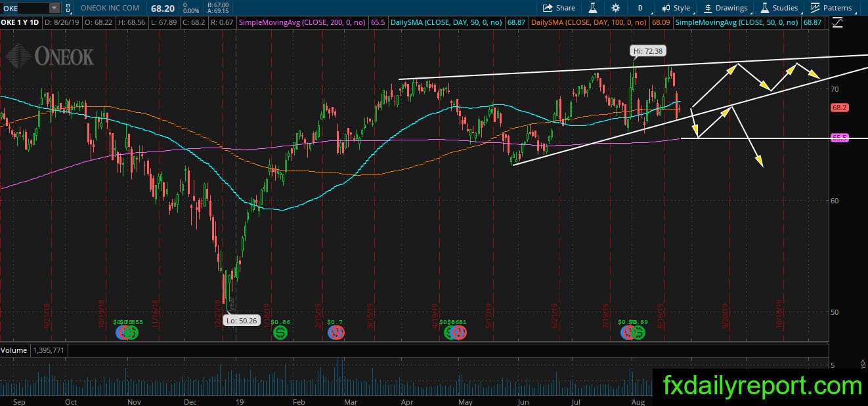Screen dimensions: 868x406
Task: Click the Share button
Action: coord(559,8)
